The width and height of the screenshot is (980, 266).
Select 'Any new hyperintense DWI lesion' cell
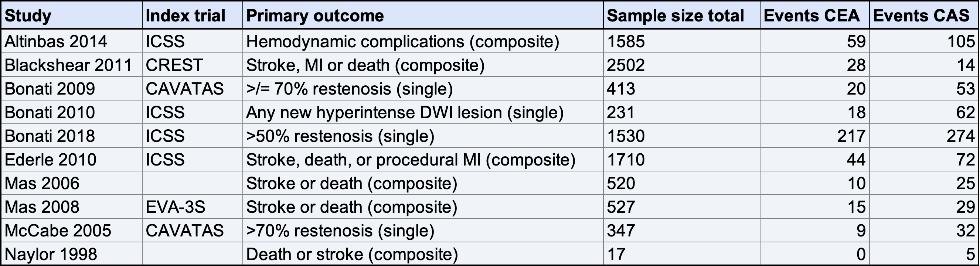coord(423,112)
